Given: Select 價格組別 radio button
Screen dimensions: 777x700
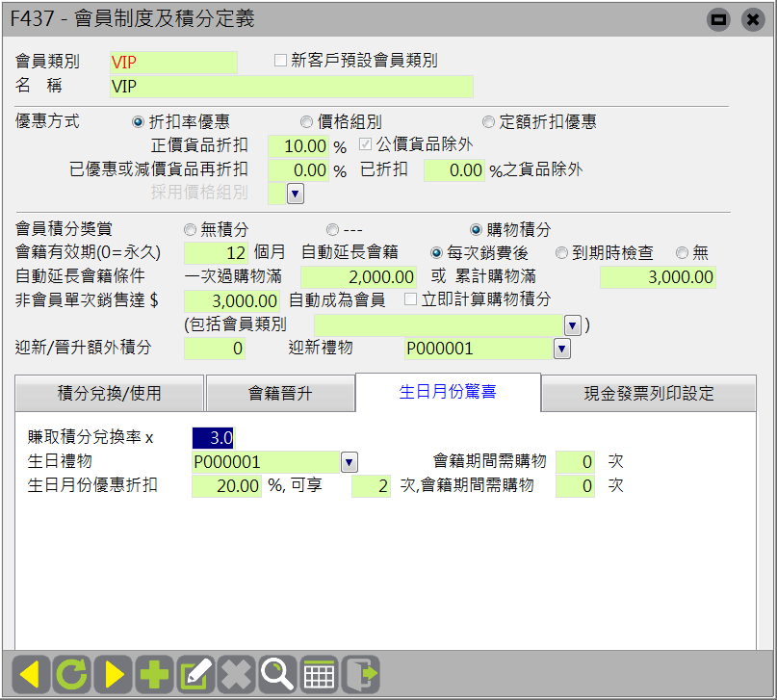Looking at the screenshot, I should click(306, 122).
